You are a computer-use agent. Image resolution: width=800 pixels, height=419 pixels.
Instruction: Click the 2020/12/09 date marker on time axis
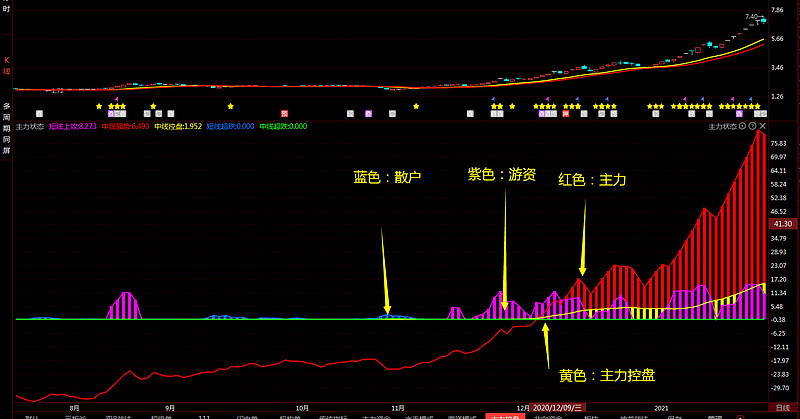[x=558, y=408]
